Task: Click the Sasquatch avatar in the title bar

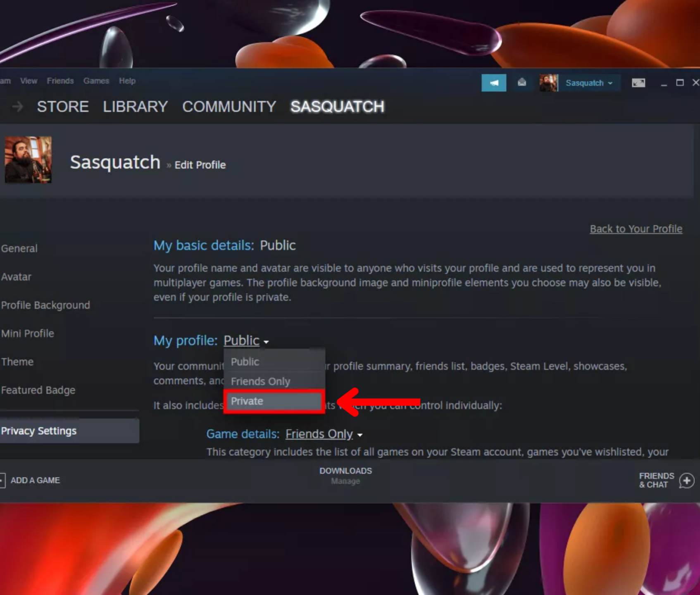Action: [x=548, y=83]
